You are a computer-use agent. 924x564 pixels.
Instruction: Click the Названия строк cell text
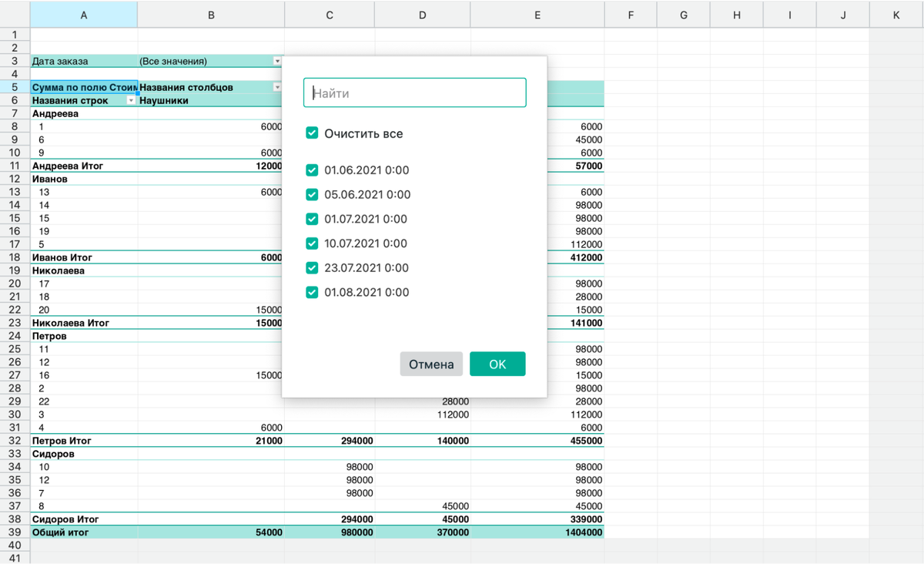pos(70,100)
